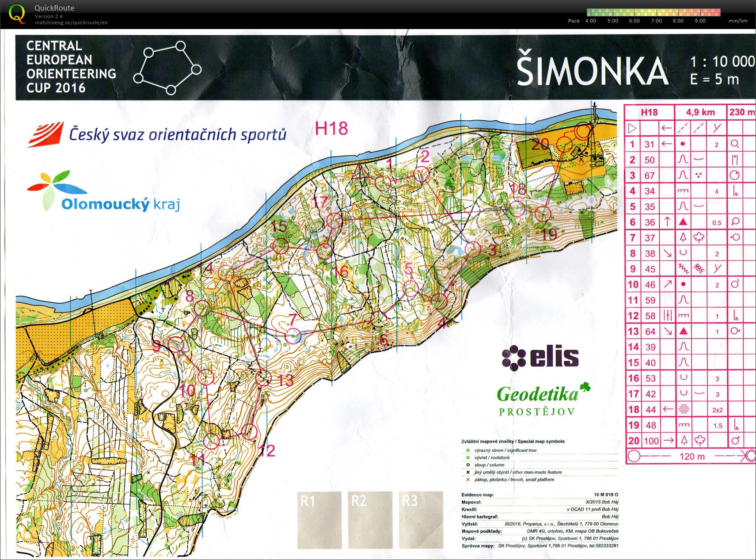Click control circle 1 on the map
This screenshot has height=560, width=756.
click(383, 182)
